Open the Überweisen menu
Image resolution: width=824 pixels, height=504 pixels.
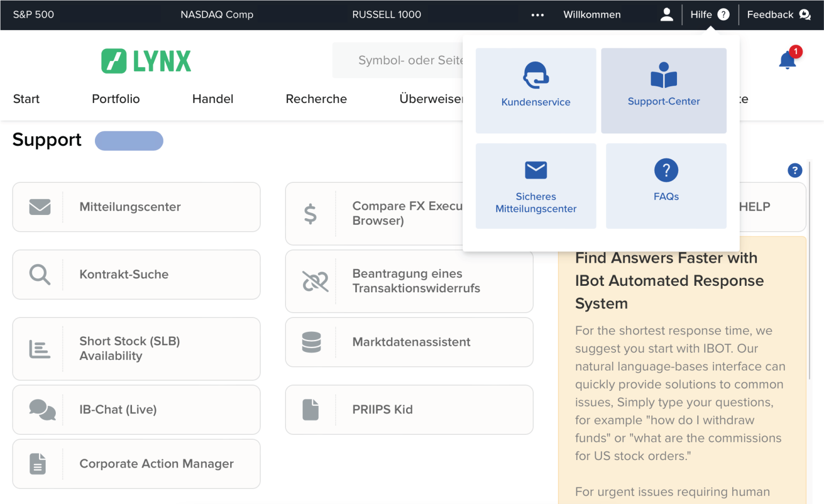coord(431,99)
